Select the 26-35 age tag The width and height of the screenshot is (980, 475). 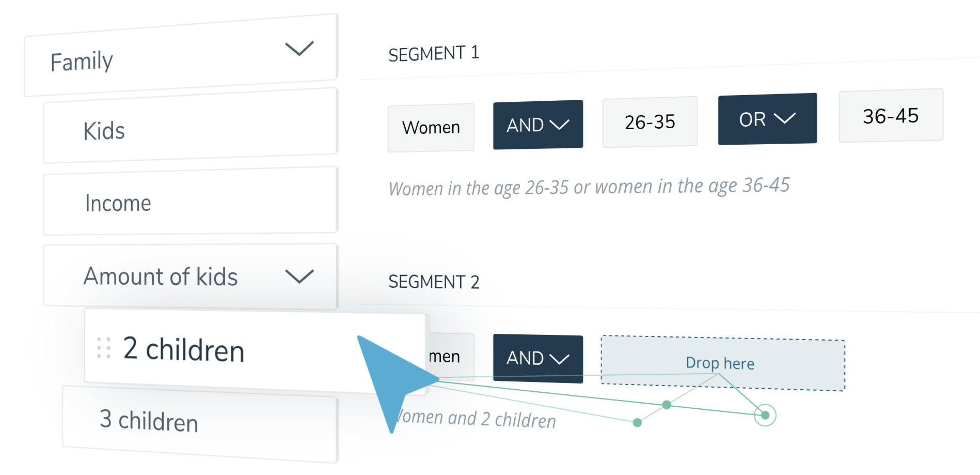point(650,122)
